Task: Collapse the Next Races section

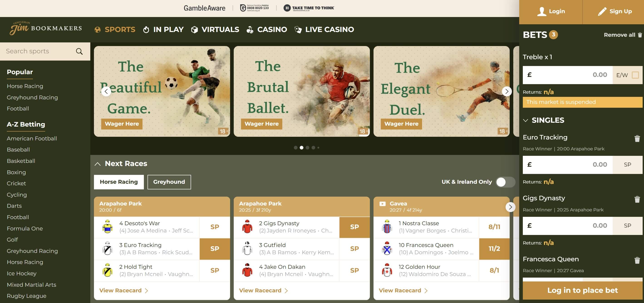Action: coord(98,164)
